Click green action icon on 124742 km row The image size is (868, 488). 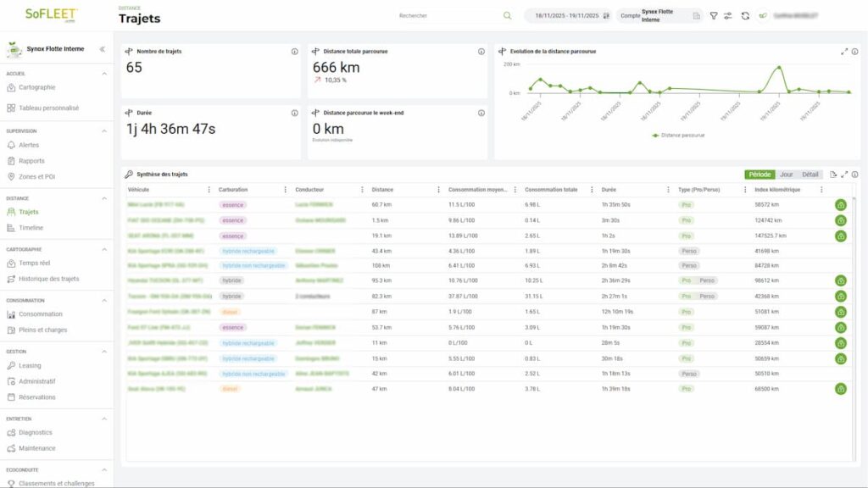840,220
